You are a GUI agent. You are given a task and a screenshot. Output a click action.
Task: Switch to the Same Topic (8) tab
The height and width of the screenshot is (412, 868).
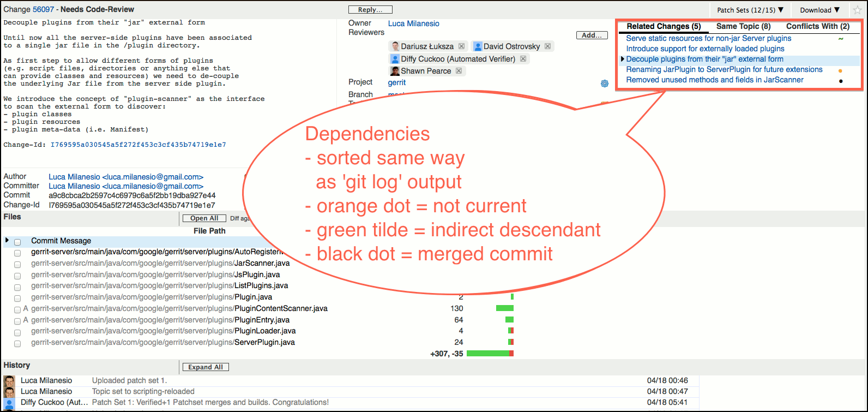click(x=743, y=26)
